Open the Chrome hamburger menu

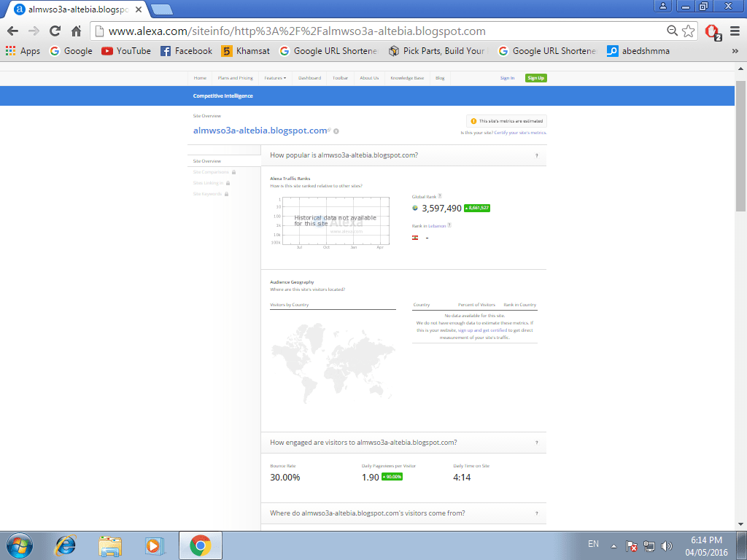coord(733,31)
